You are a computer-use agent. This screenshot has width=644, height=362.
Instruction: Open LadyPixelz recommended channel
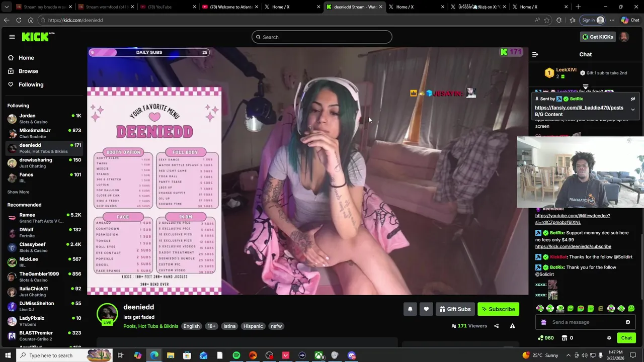[44, 321]
